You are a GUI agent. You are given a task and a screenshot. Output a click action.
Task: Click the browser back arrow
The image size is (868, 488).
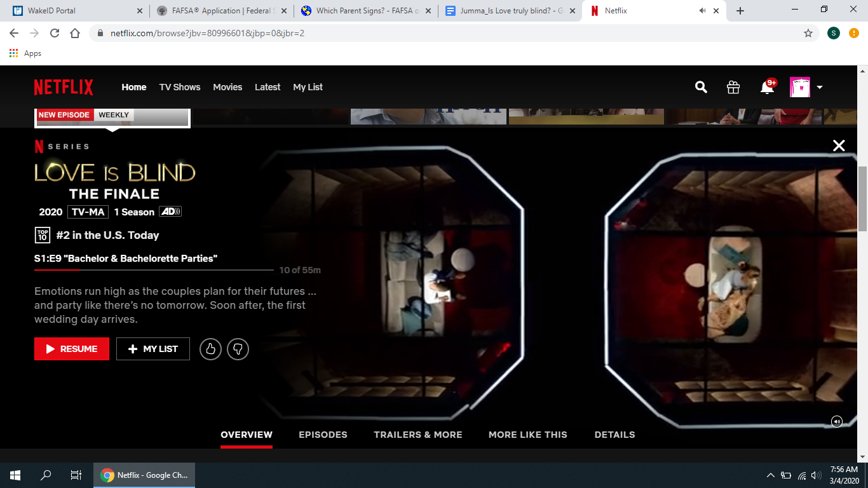(x=14, y=33)
